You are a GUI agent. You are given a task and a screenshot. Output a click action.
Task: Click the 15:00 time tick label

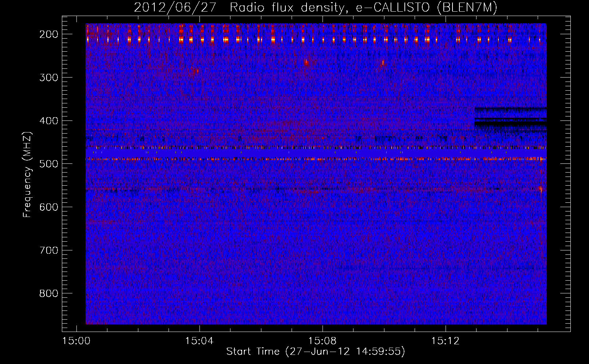(x=76, y=341)
